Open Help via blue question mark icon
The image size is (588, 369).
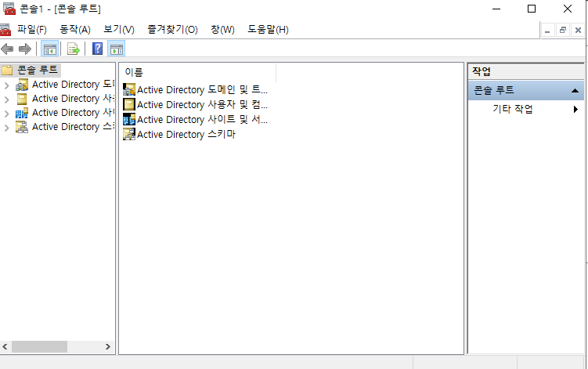pyautogui.click(x=98, y=49)
